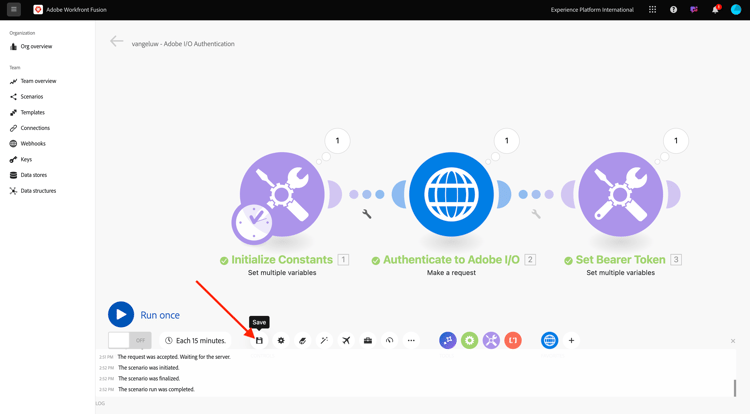This screenshot has height=414, width=750.
Task: Click the Adobe Workfront Fusion logo
Action: click(38, 10)
